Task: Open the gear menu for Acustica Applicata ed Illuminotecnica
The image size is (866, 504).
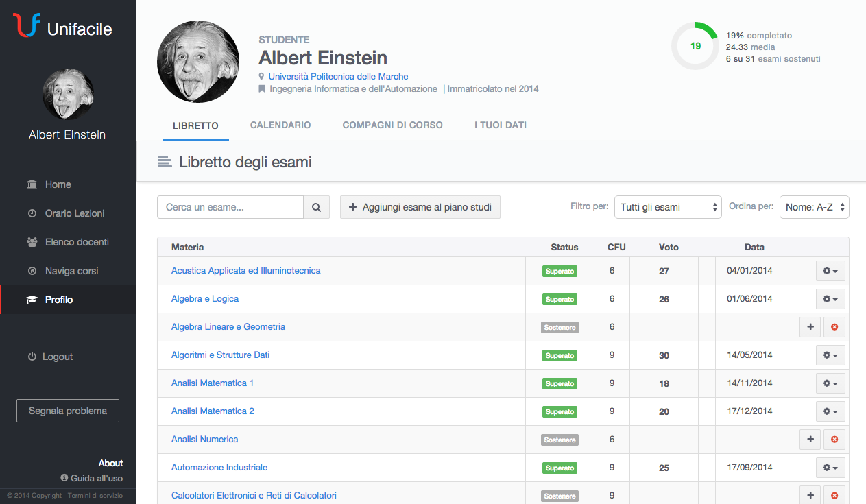Action: (830, 271)
